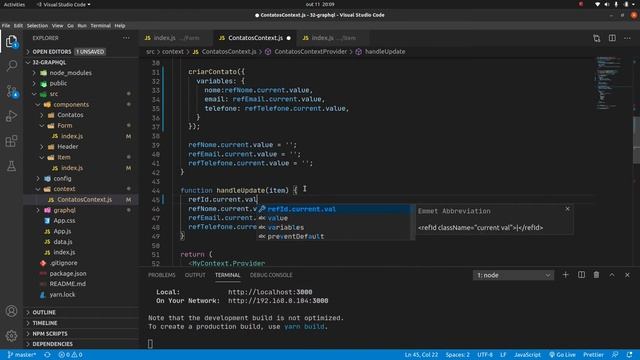640x360 pixels.
Task: Collapse the src folder
Action: (53, 94)
